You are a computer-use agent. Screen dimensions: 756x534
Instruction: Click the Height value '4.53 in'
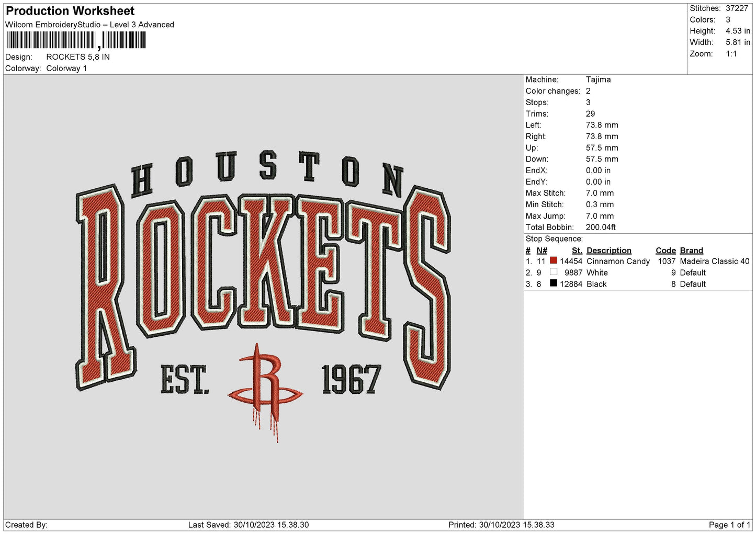tap(738, 31)
